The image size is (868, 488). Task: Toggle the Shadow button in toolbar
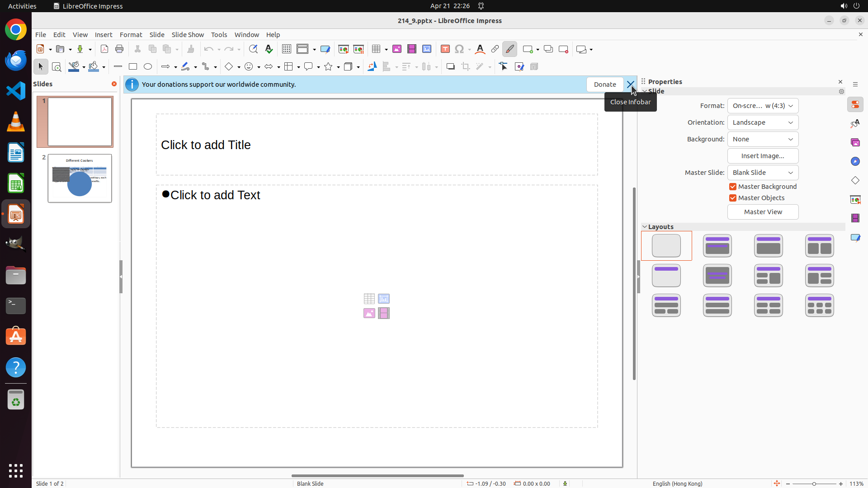(450, 67)
